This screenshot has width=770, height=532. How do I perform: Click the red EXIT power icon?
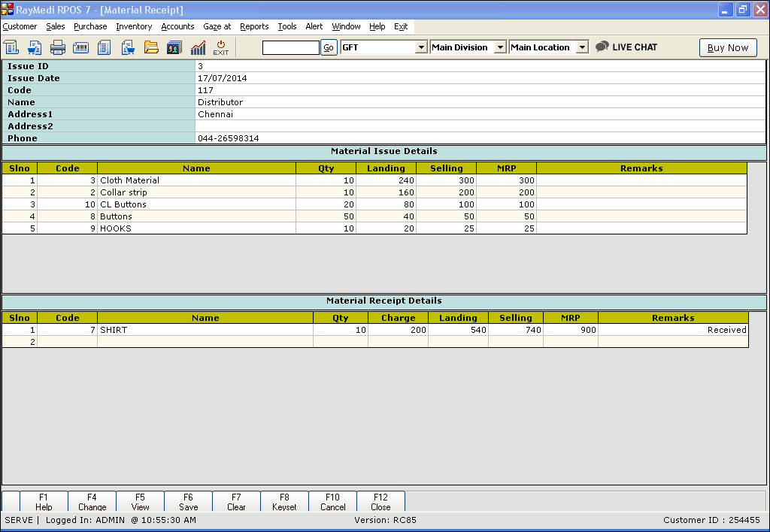click(x=220, y=48)
